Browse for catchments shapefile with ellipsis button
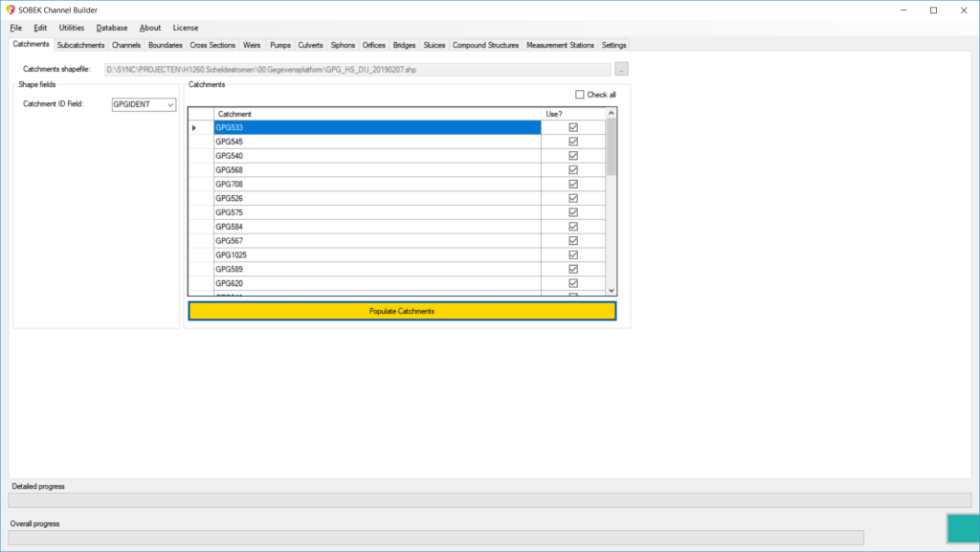 (x=621, y=69)
